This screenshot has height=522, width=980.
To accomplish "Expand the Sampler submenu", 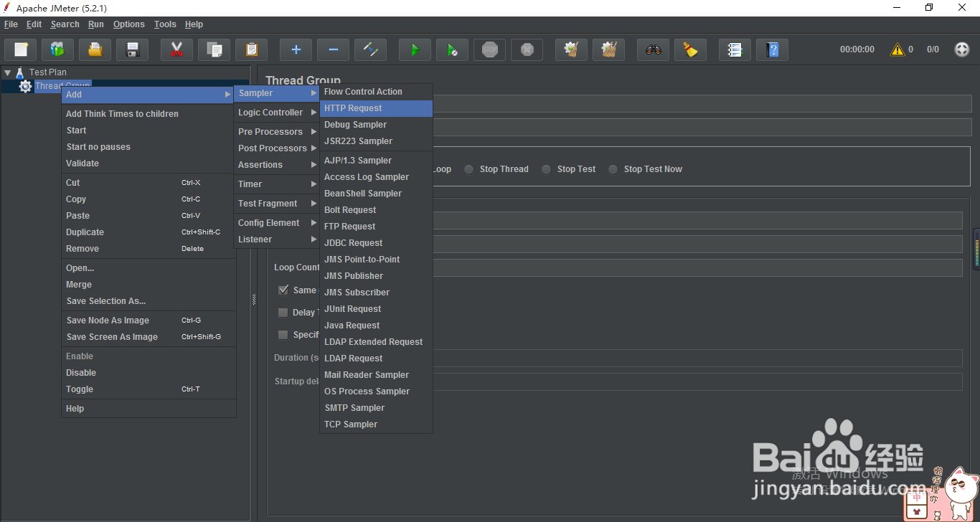I will (x=277, y=93).
